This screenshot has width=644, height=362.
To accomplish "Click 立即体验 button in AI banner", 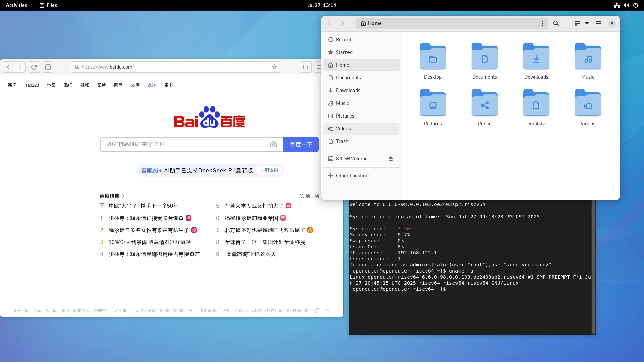I will (x=269, y=170).
